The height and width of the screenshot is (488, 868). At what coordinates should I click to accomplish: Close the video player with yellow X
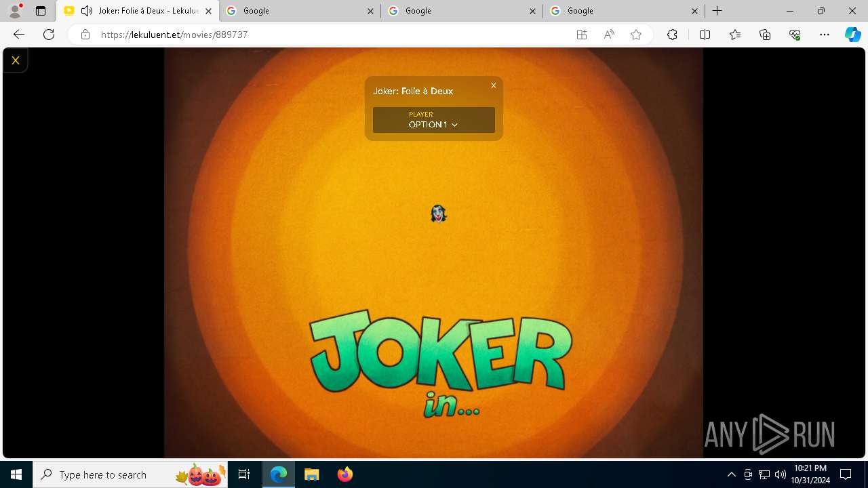click(x=15, y=60)
